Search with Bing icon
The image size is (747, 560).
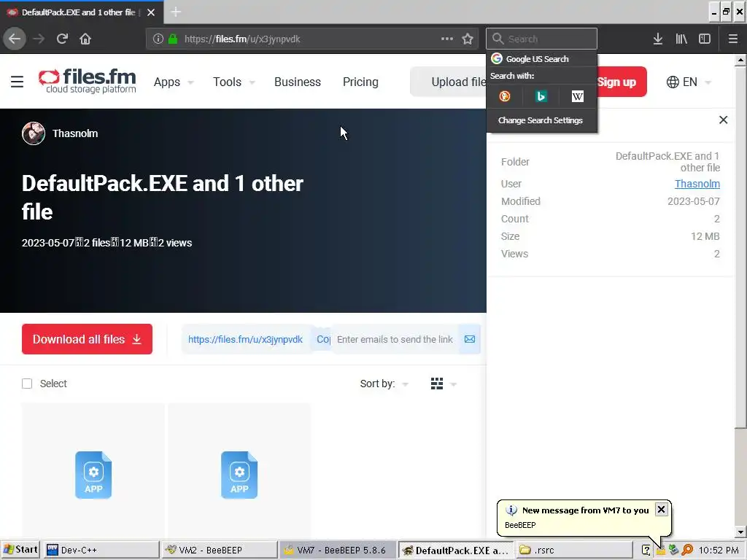tap(541, 96)
